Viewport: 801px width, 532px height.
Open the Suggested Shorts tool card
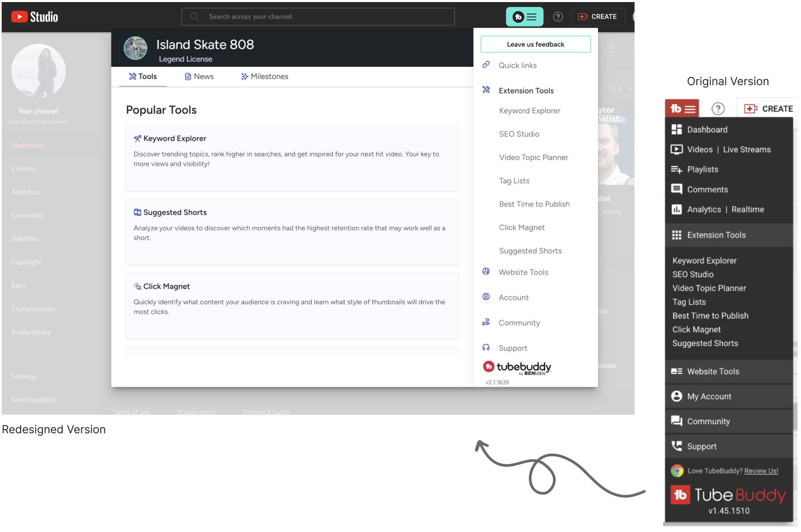point(292,231)
